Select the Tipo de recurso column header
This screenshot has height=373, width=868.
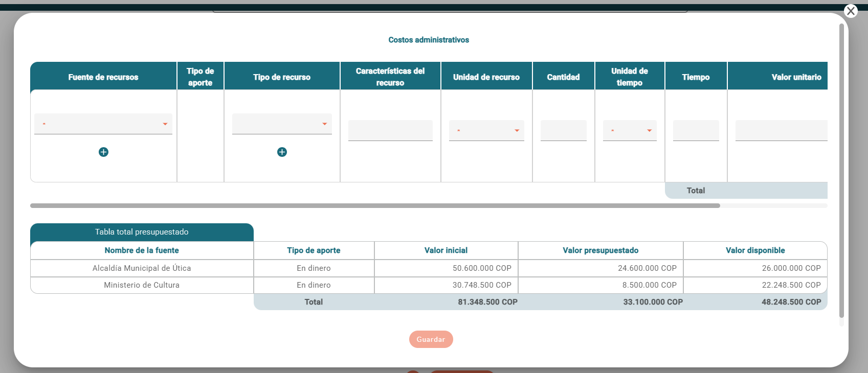282,77
